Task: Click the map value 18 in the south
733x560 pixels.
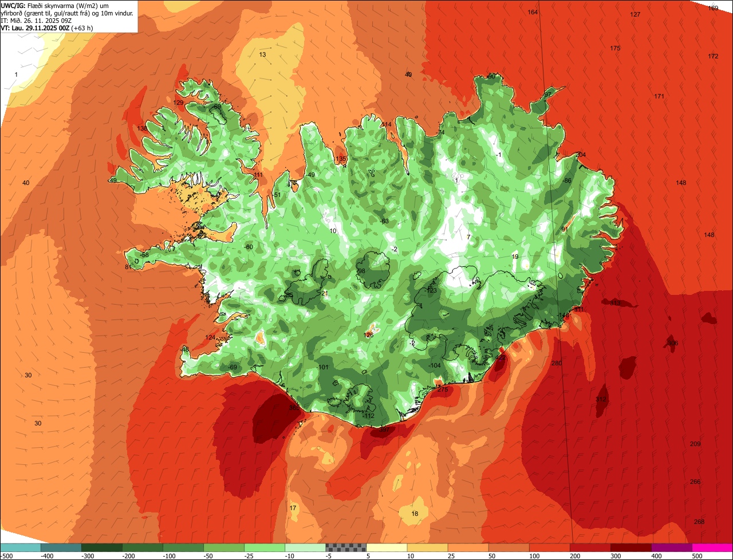Action: click(x=415, y=514)
